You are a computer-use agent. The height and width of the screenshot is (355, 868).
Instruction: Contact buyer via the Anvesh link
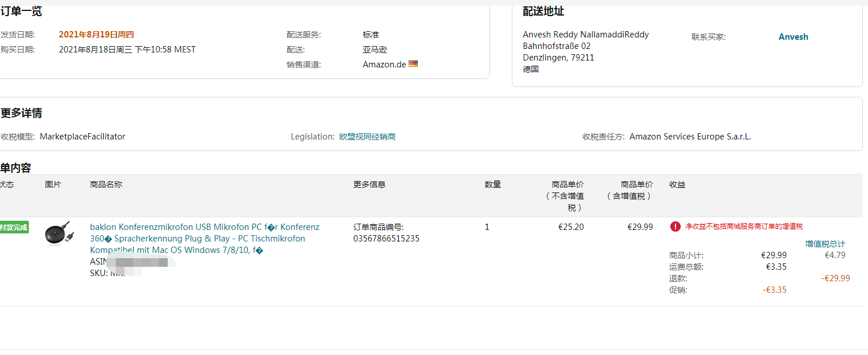click(793, 37)
